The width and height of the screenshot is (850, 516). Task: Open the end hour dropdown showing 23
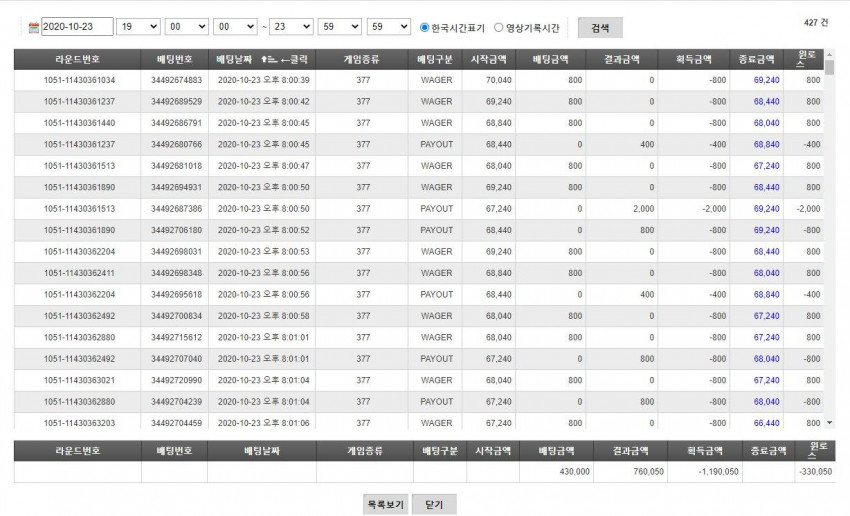[292, 27]
